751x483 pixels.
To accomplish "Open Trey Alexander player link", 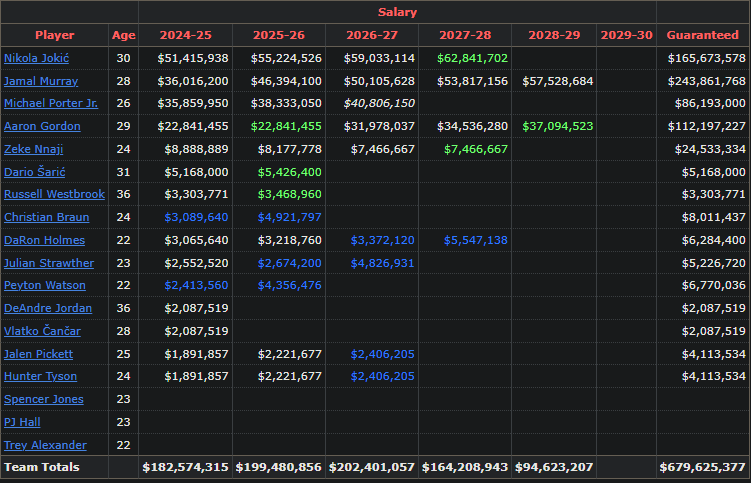I will [x=45, y=445].
